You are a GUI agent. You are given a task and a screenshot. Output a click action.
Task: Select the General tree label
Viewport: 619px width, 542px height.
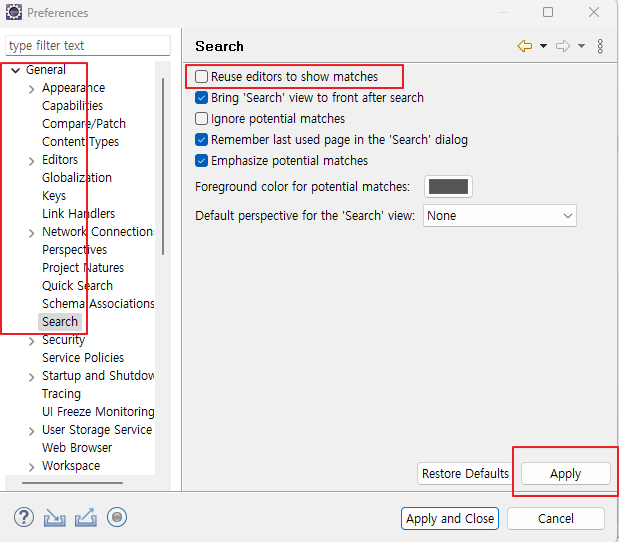click(x=46, y=70)
